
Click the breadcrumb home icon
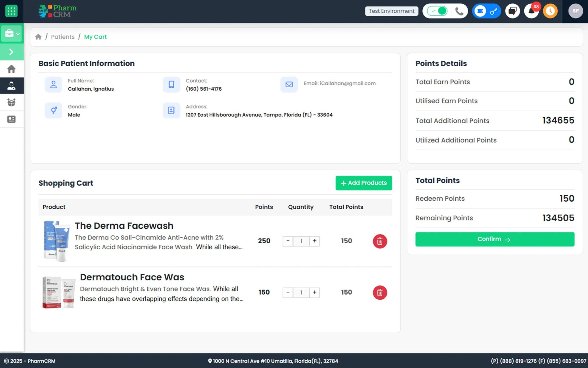[x=38, y=37]
